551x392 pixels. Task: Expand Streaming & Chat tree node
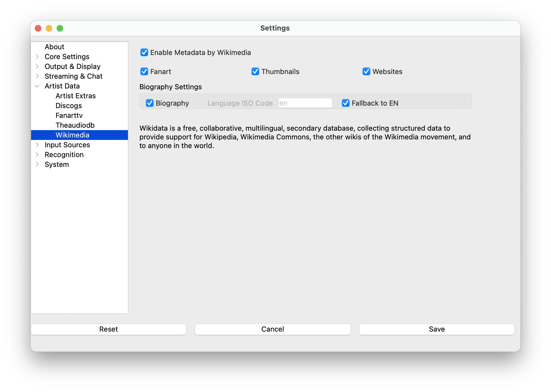tap(37, 76)
